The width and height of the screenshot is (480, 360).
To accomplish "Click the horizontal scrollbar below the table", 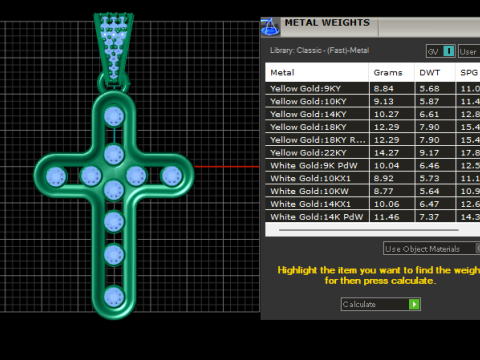I will (369, 230).
